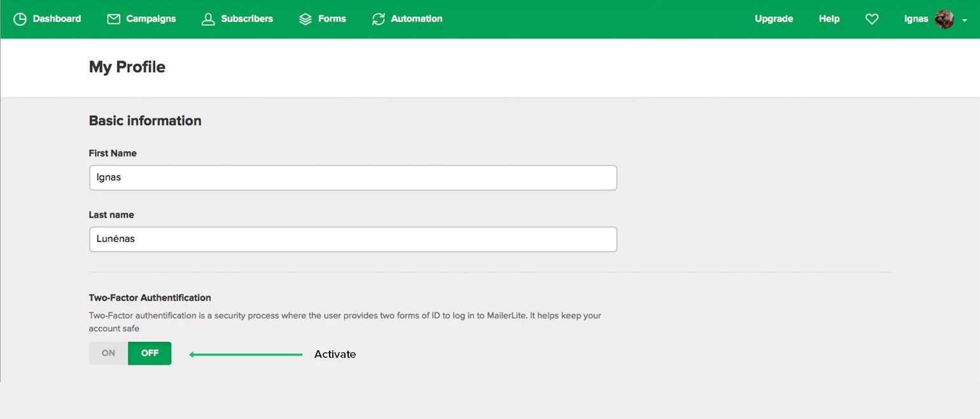Click the Upgrade link
980x419 pixels.
click(x=774, y=19)
